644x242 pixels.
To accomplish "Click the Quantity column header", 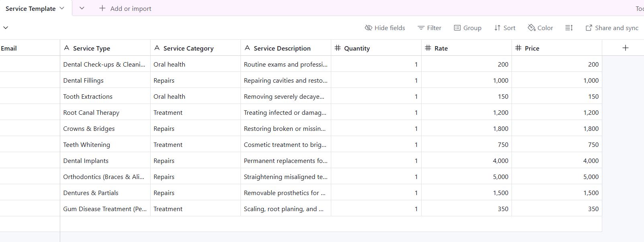I will (357, 48).
